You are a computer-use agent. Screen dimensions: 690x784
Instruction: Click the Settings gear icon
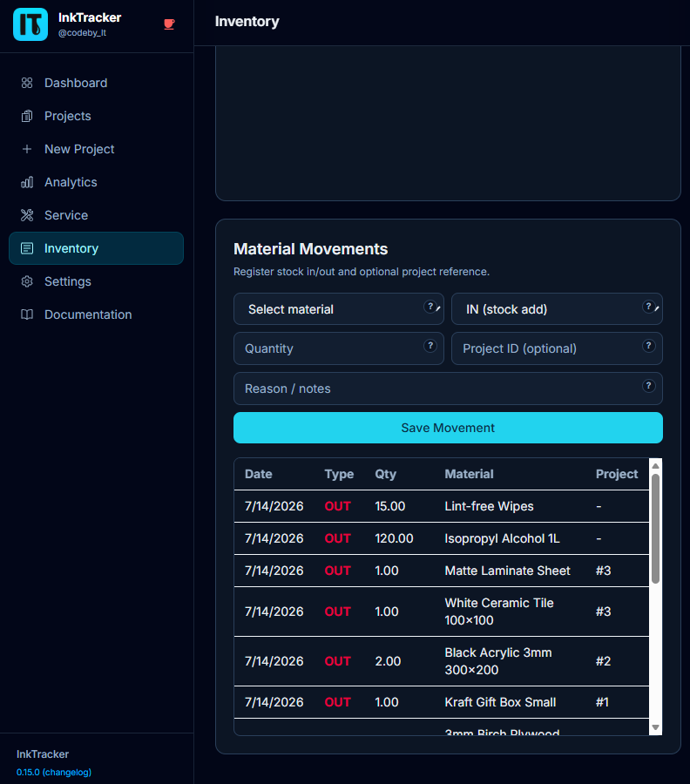click(27, 281)
